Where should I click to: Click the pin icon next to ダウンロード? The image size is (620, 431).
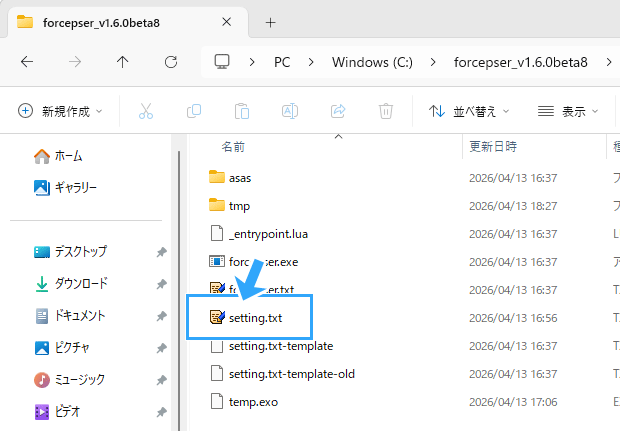(161, 284)
